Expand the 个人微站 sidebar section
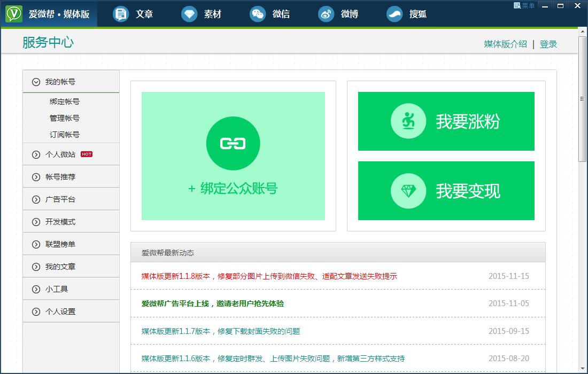Image resolution: width=588 pixels, height=374 pixels. pos(36,154)
